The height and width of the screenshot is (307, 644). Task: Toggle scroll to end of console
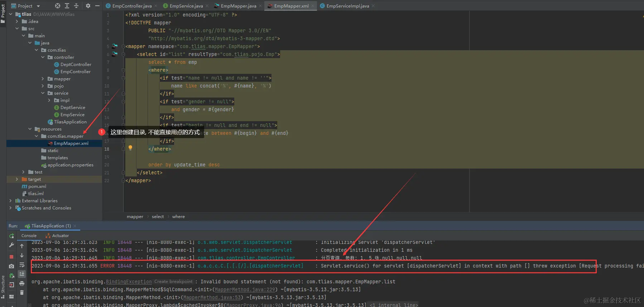coord(22,274)
